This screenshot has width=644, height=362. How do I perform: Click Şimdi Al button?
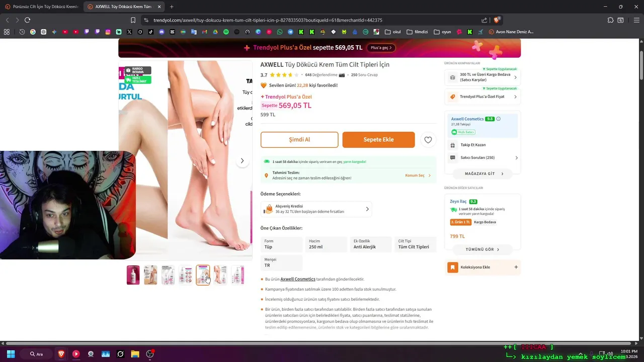(299, 140)
